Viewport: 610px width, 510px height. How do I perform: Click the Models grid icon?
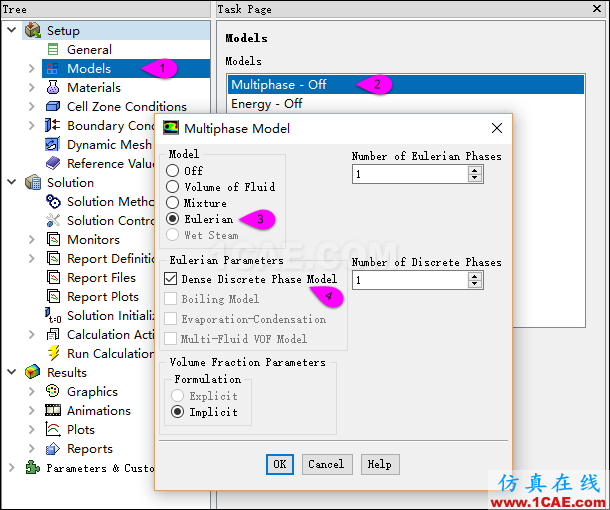point(53,68)
